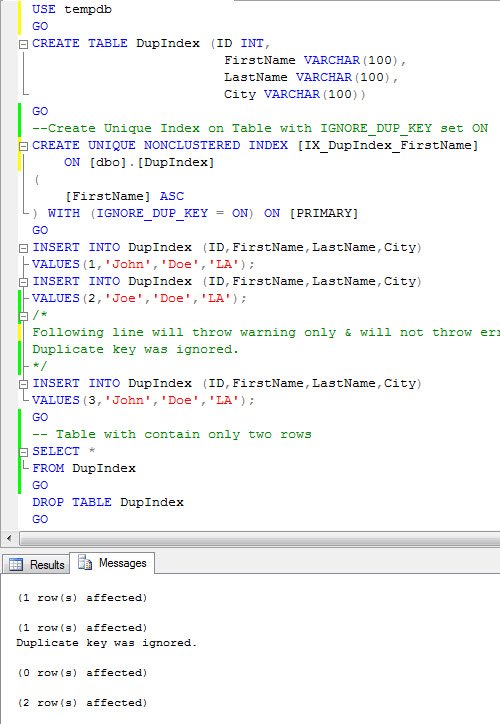Click '[FirstName] ASC' line
Viewport: 500px width, 724px height.
coord(125,196)
